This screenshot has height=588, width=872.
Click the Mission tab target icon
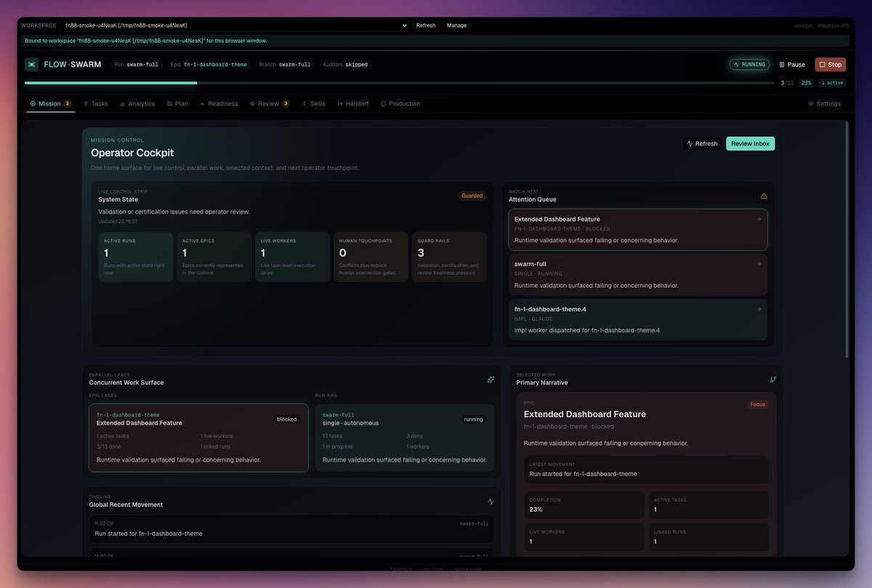coord(33,104)
